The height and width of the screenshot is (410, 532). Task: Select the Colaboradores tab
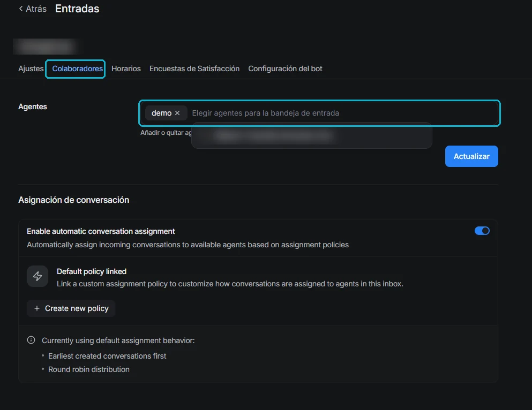pyautogui.click(x=77, y=69)
